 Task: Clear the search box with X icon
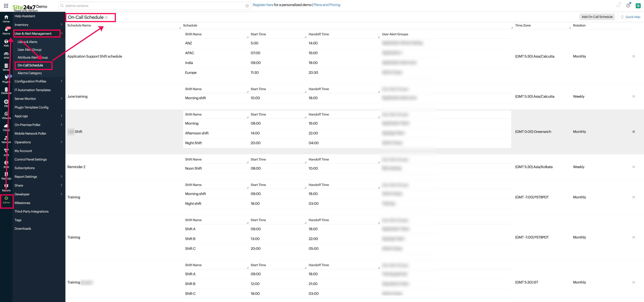pyautogui.click(x=247, y=6)
